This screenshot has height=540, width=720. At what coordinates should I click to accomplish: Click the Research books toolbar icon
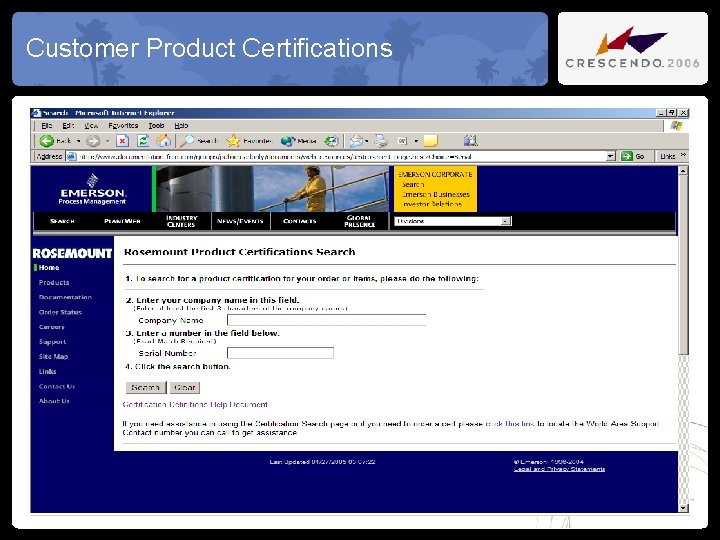point(470,141)
